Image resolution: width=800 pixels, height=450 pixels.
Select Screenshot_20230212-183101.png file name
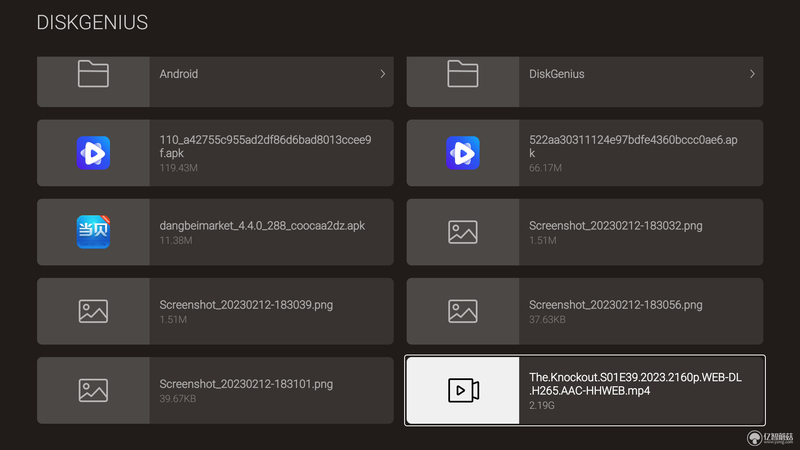tap(246, 384)
